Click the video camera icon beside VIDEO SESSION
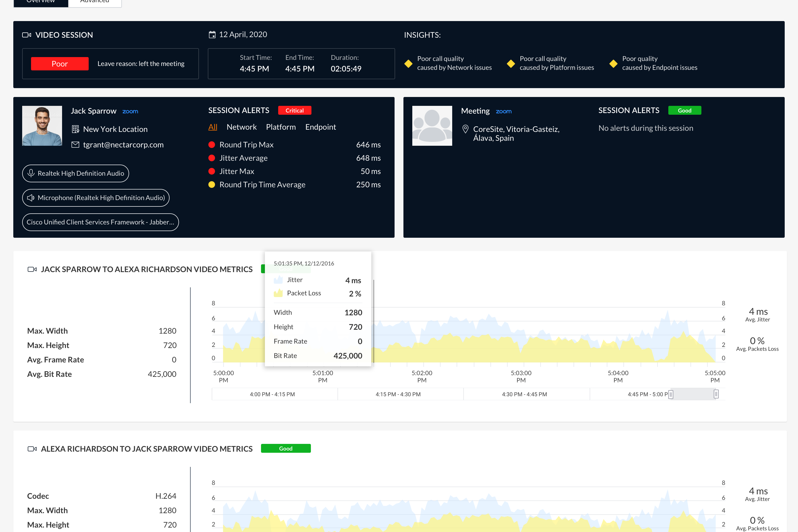The height and width of the screenshot is (532, 798). click(x=27, y=35)
